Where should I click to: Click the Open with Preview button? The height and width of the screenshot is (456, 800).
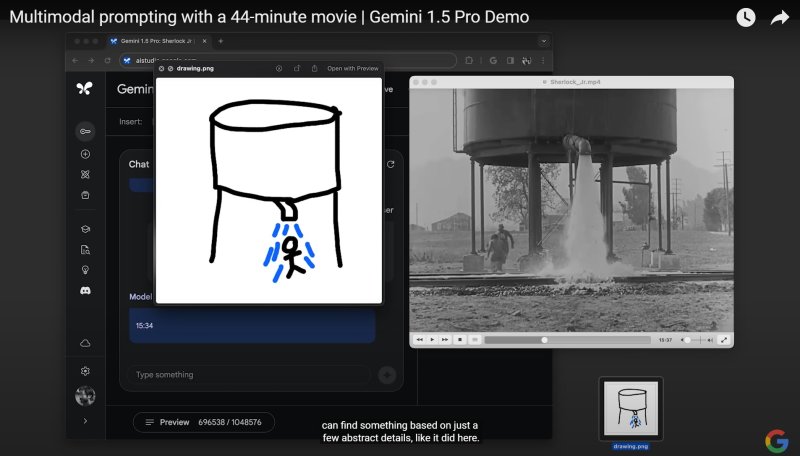pyautogui.click(x=352, y=69)
